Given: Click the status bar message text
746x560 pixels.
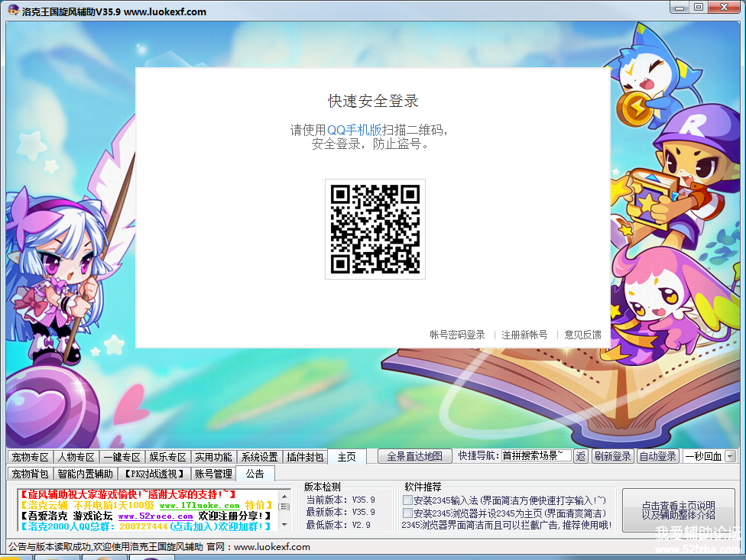Looking at the screenshot, I should (160, 547).
